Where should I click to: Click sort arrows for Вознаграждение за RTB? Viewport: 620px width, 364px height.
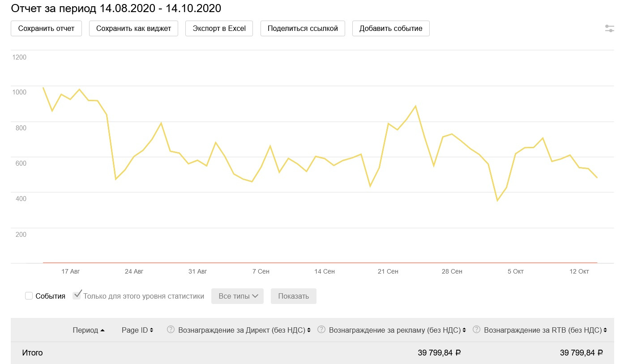pyautogui.click(x=605, y=330)
